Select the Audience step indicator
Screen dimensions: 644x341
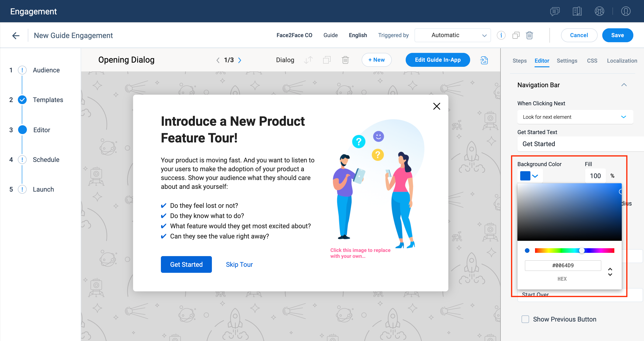[x=22, y=70]
